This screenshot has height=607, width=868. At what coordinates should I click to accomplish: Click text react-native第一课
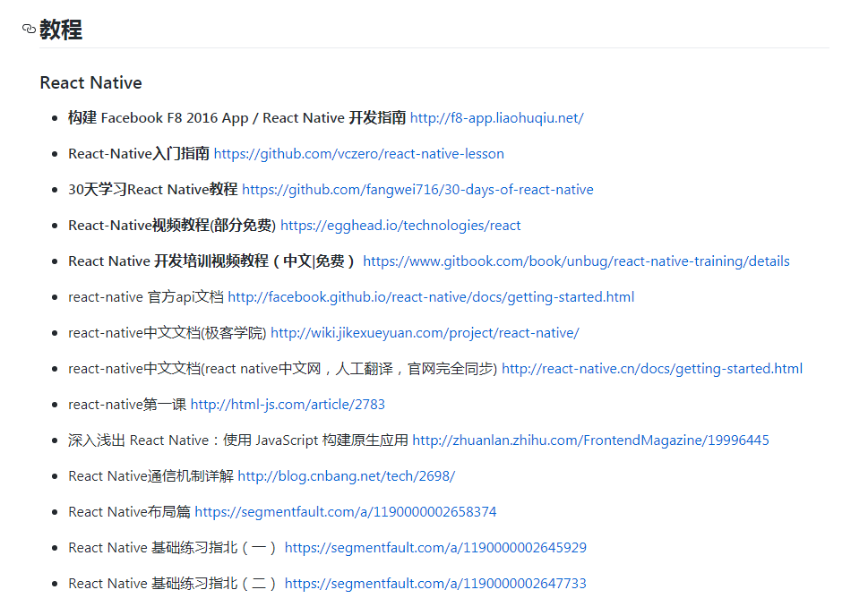click(x=127, y=405)
